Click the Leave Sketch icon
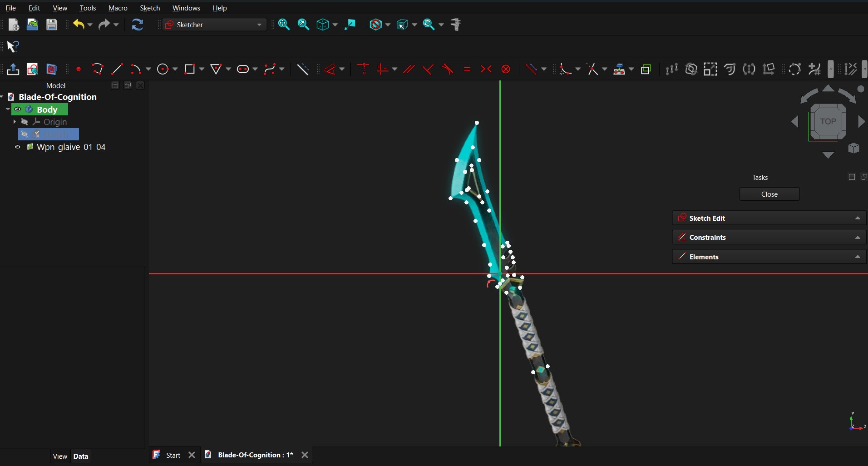This screenshot has width=868, height=466. point(13,69)
